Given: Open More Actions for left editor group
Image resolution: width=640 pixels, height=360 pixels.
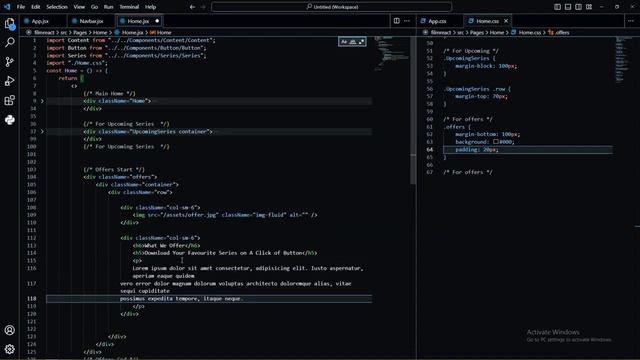Looking at the screenshot, I should click(407, 21).
